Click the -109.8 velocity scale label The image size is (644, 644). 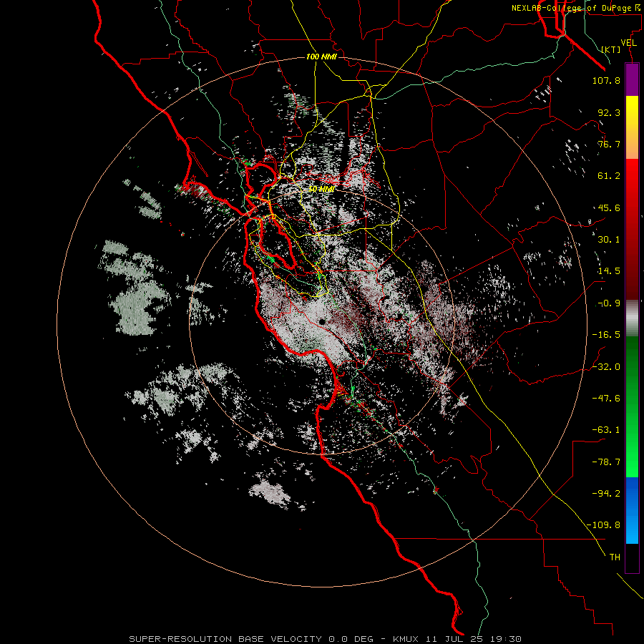604,525
